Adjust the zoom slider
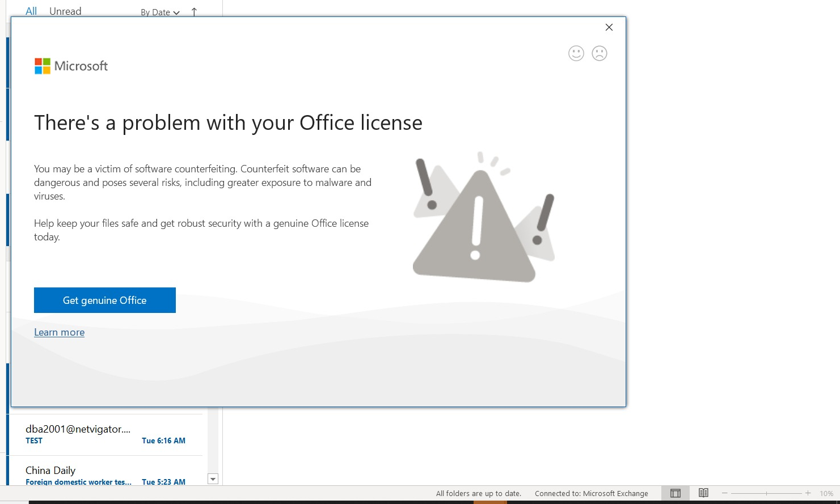Viewport: 840px width, 504px height. (x=766, y=493)
